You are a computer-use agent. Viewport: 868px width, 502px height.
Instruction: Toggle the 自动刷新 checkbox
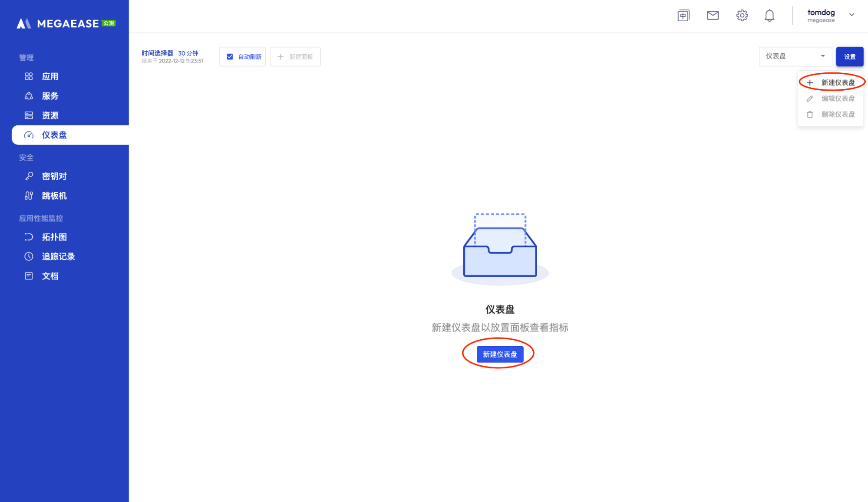click(x=230, y=57)
